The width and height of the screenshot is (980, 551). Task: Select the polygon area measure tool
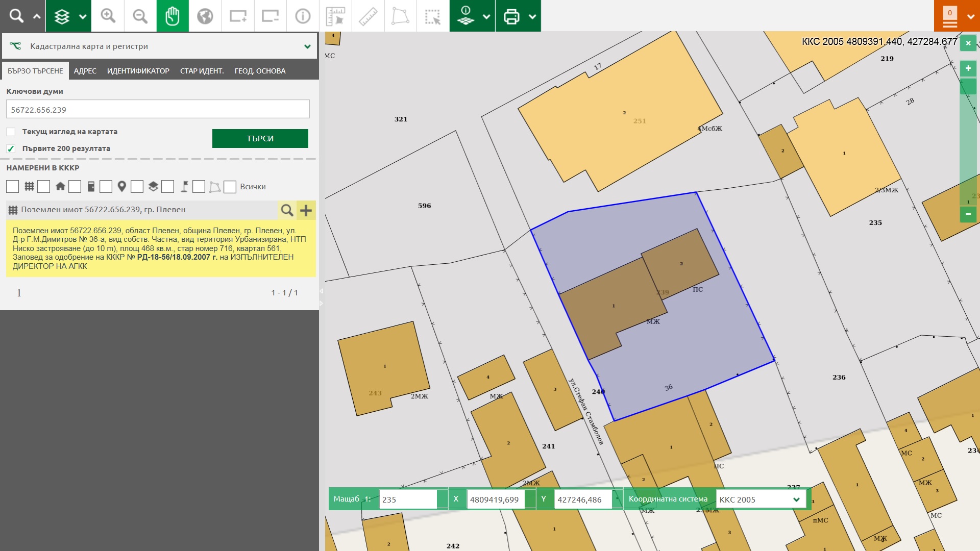pyautogui.click(x=400, y=16)
